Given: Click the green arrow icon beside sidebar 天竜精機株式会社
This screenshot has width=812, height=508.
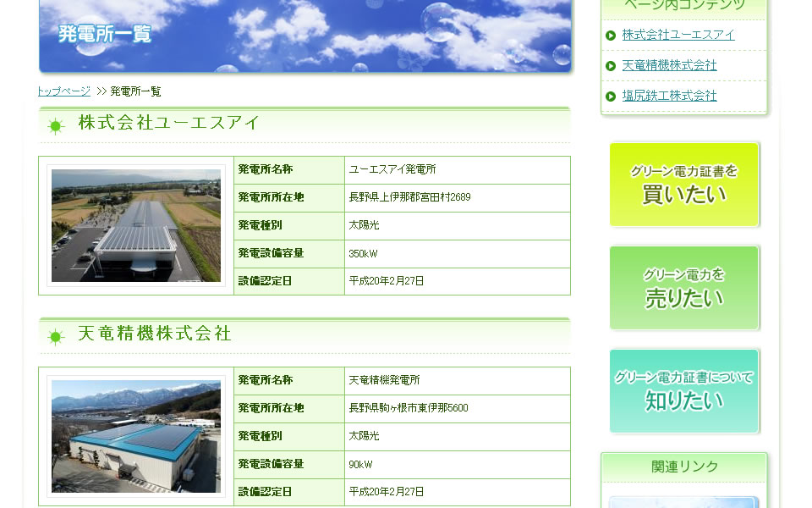Looking at the screenshot, I should tap(611, 66).
